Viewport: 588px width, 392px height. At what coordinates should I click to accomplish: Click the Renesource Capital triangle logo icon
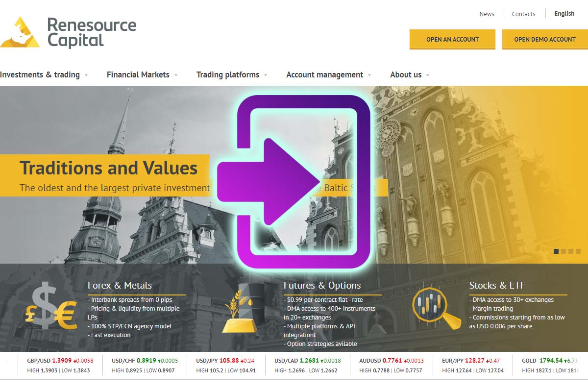(x=20, y=32)
